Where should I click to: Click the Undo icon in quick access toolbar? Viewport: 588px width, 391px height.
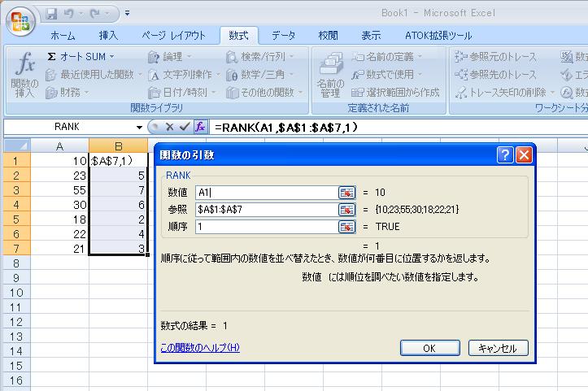(68, 14)
